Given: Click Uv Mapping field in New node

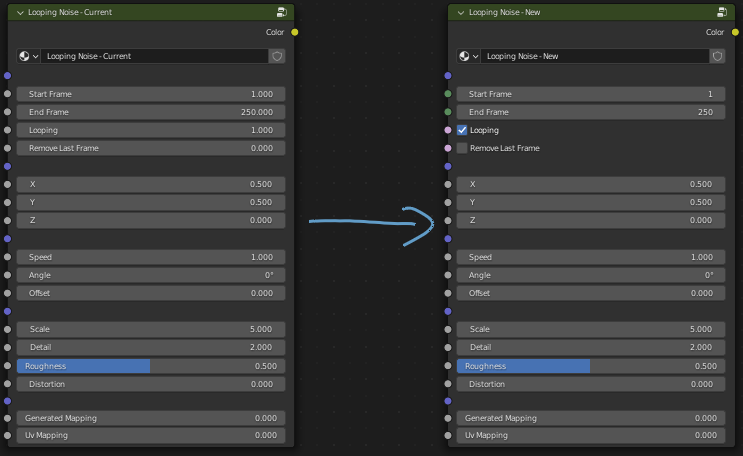Looking at the screenshot, I should [x=591, y=435].
